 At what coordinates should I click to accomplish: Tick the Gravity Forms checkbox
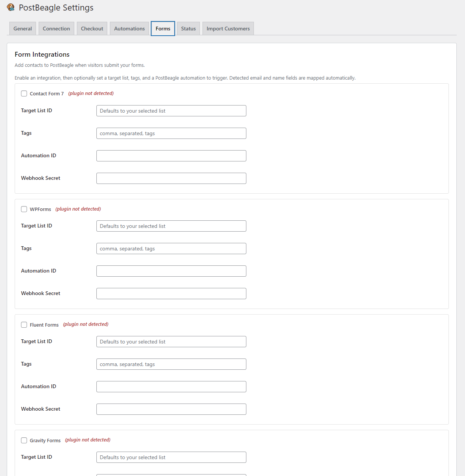[x=24, y=440]
